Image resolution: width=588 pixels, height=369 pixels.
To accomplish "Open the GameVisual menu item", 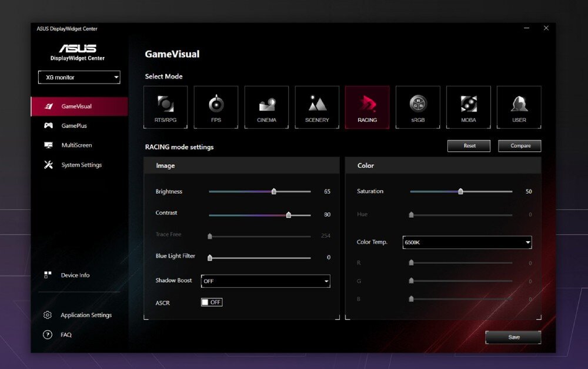I will tap(79, 107).
